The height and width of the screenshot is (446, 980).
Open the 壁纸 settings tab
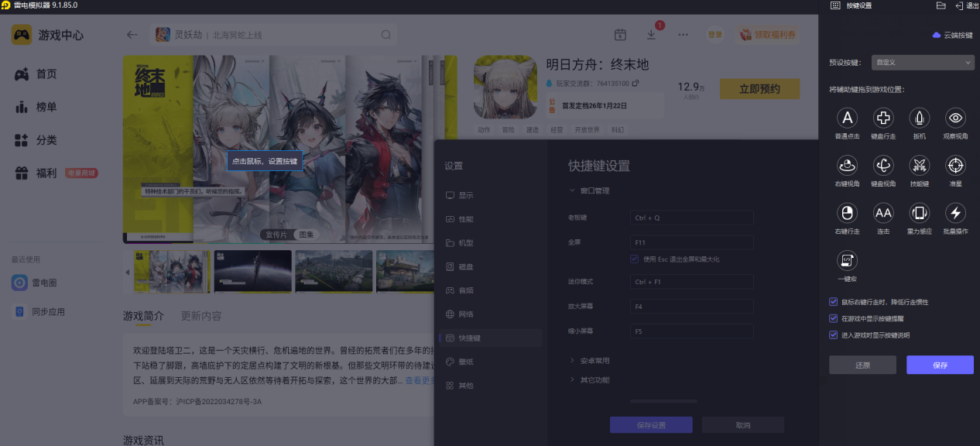[492, 362]
